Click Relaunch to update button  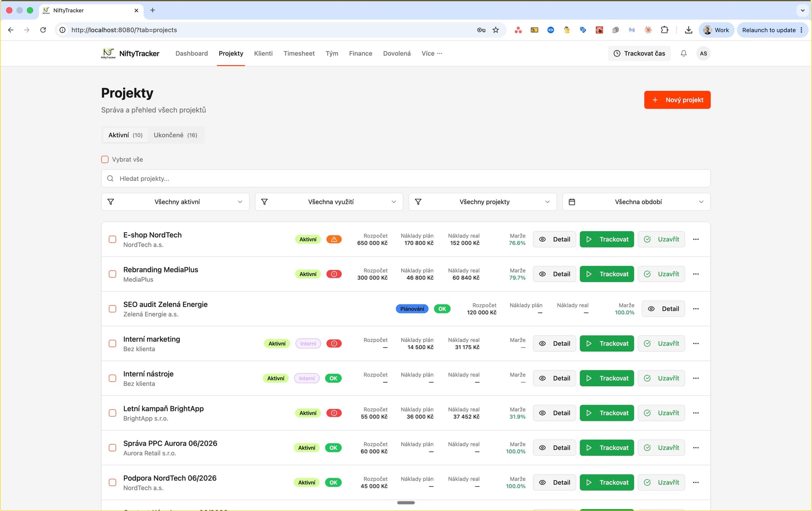tap(772, 30)
